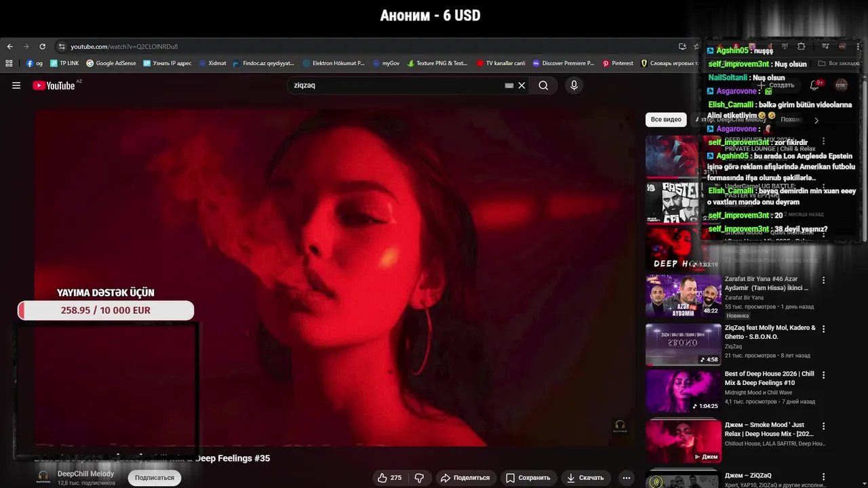Open Zarafat Bir Yana #46 video thumbnail
The width and height of the screenshot is (868, 488).
point(683,296)
